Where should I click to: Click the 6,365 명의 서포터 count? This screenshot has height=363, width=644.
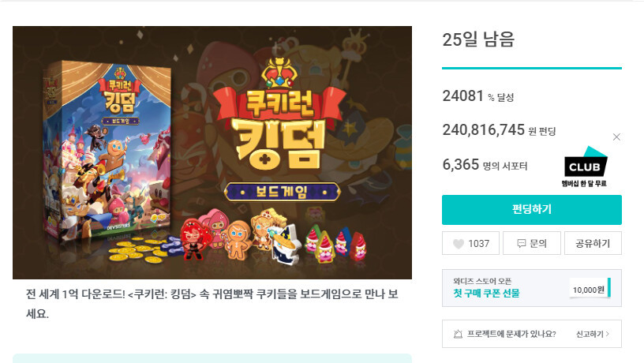coord(485,165)
